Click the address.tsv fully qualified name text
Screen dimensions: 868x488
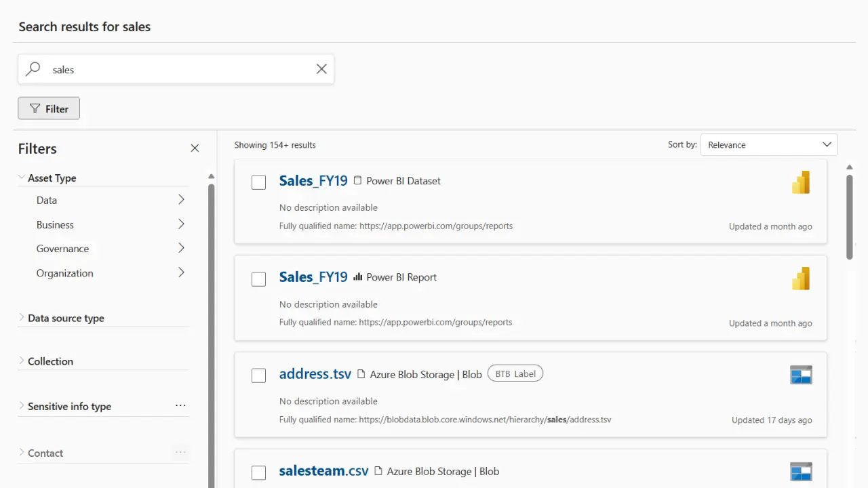446,420
